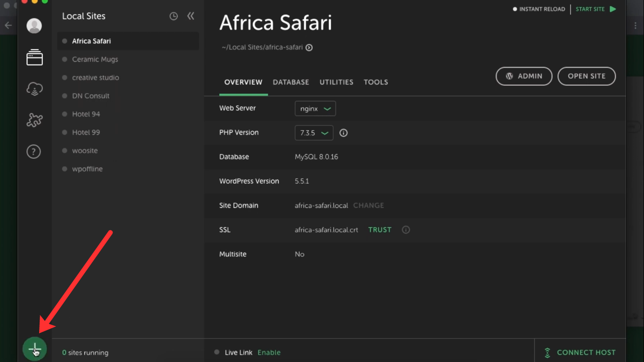Viewport: 644px width, 362px height.
Task: Select the Ceramic Mugs site
Action: point(128,59)
